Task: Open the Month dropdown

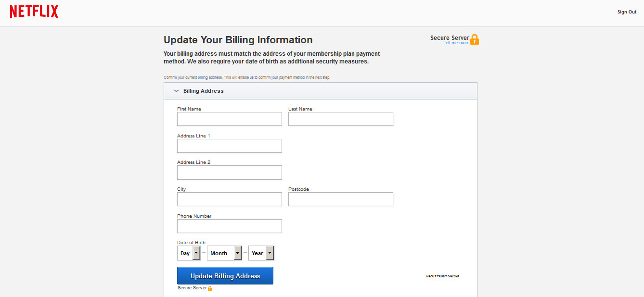Action: [x=224, y=253]
